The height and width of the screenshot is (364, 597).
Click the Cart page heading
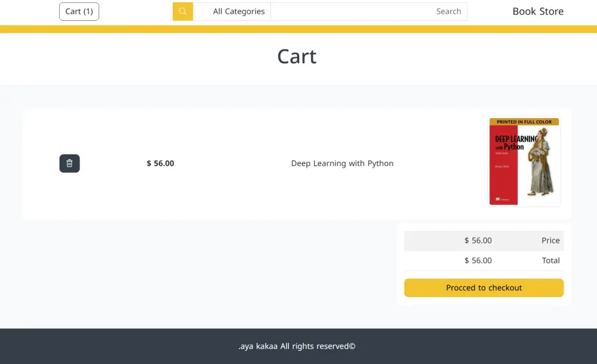(x=297, y=56)
